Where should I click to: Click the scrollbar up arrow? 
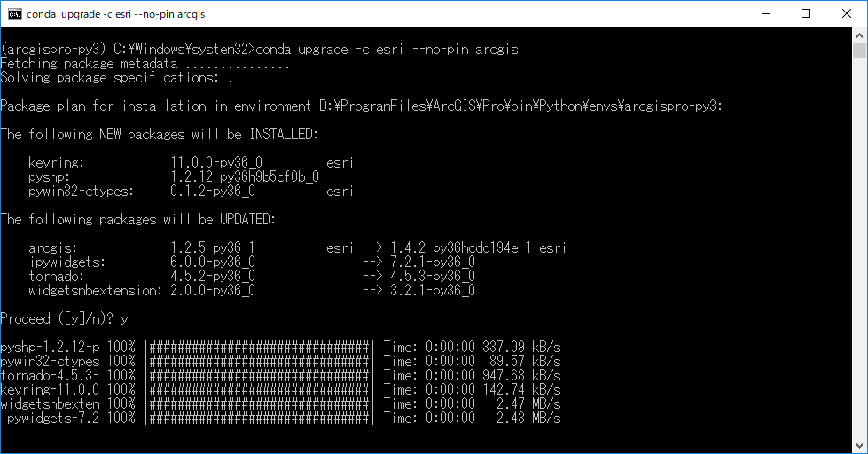(859, 35)
